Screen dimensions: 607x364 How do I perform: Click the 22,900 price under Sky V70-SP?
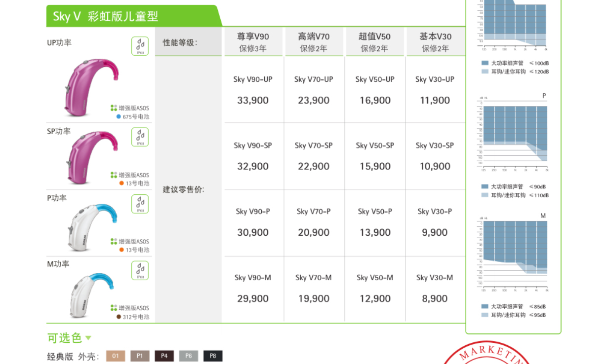point(314,167)
